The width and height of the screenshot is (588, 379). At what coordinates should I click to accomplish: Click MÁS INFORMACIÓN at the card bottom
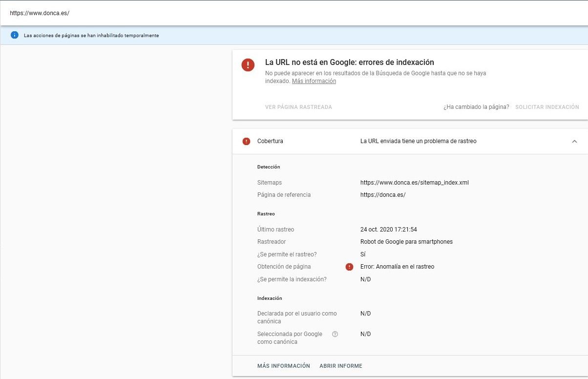point(284,366)
